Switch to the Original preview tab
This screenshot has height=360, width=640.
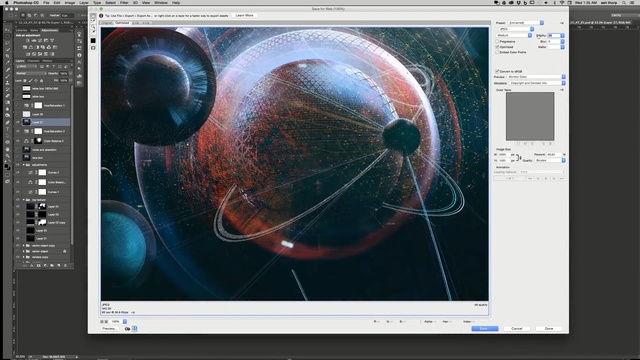point(107,23)
